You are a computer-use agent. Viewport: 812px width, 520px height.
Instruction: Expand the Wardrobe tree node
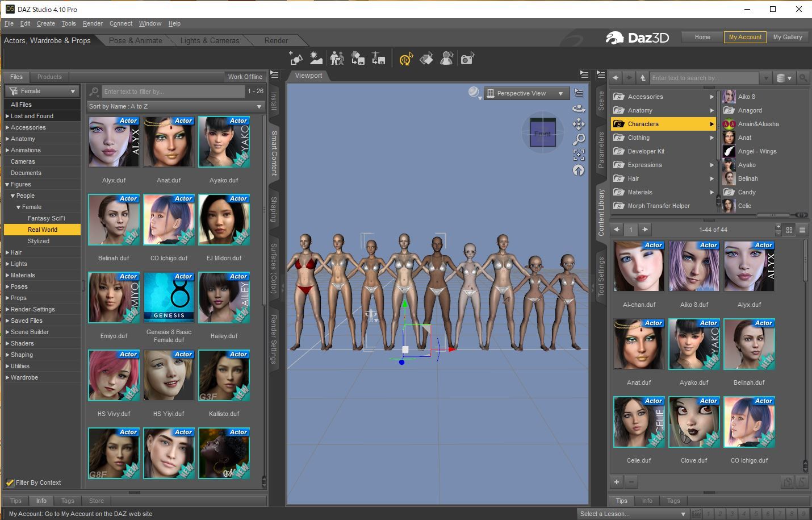point(7,377)
